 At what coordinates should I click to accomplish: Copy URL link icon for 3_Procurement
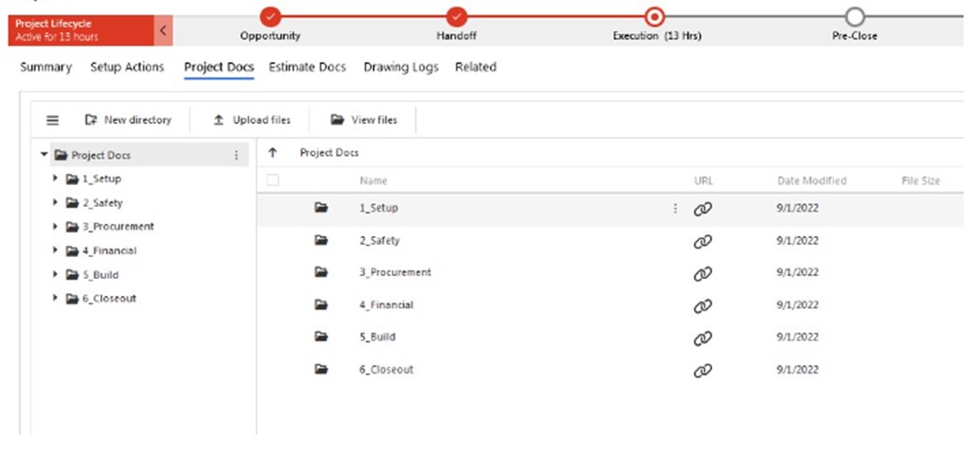(703, 273)
